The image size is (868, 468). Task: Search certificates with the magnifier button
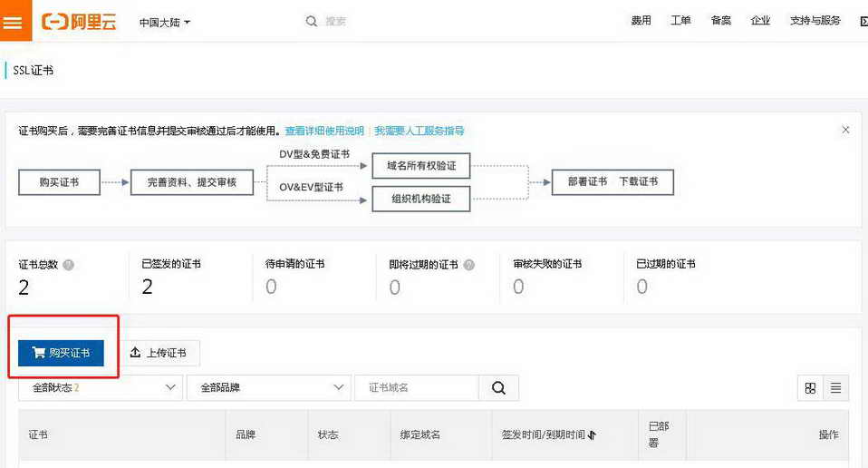pyautogui.click(x=498, y=387)
